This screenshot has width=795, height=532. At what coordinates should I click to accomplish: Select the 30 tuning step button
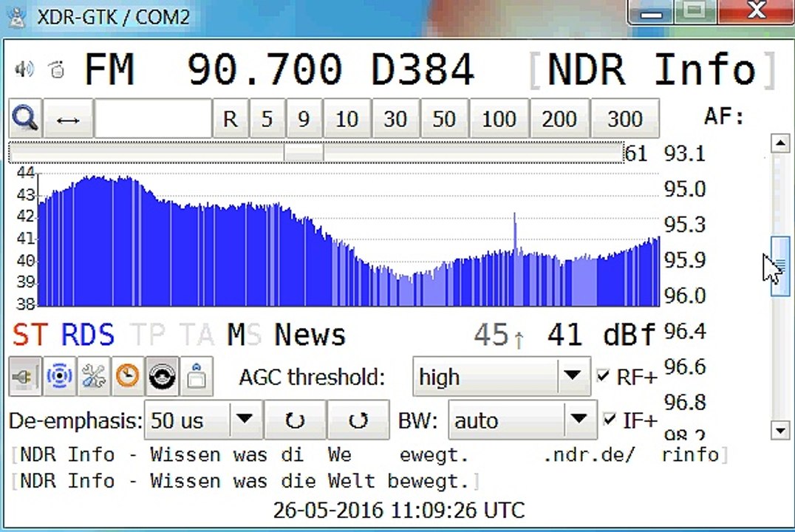point(395,118)
